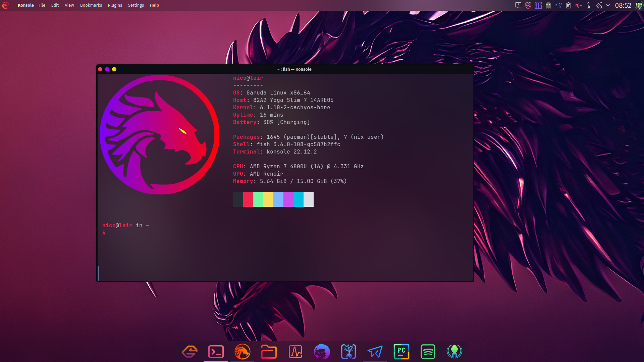Open Garuda Linux terminal icon in dock
Screen dimensions: 644x362
tap(243, 351)
